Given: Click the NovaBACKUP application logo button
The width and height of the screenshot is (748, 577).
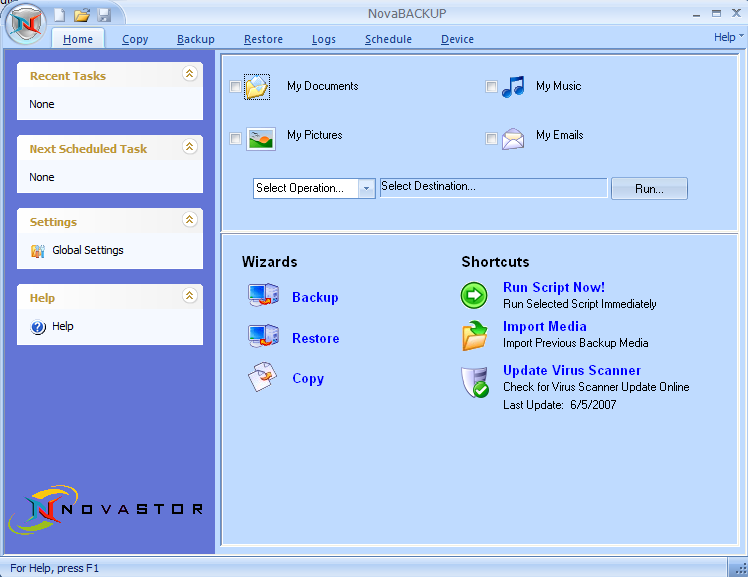Looking at the screenshot, I should click(26, 24).
